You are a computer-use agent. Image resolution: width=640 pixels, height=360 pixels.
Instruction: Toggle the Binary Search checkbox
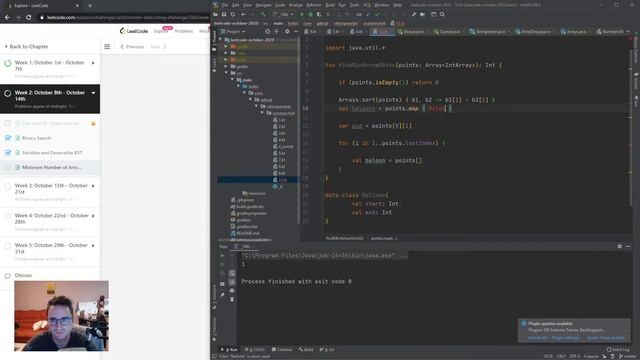pos(8,138)
